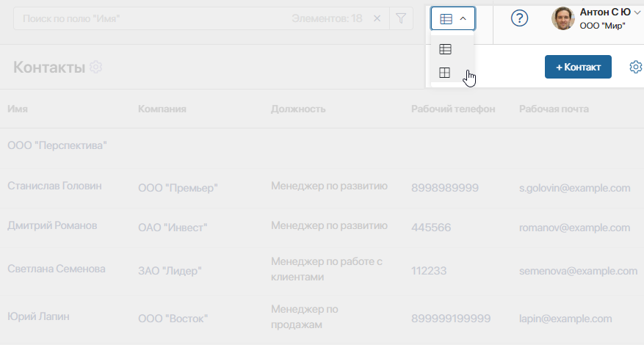
Task: Open contact ООО "Перспектива"
Action: 57,145
